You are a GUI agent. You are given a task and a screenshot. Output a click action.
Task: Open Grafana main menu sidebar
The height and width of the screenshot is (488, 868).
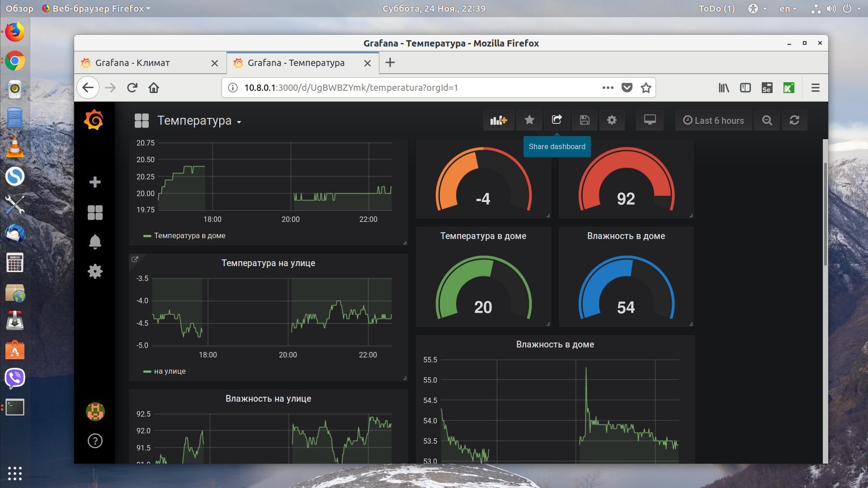[x=95, y=120]
